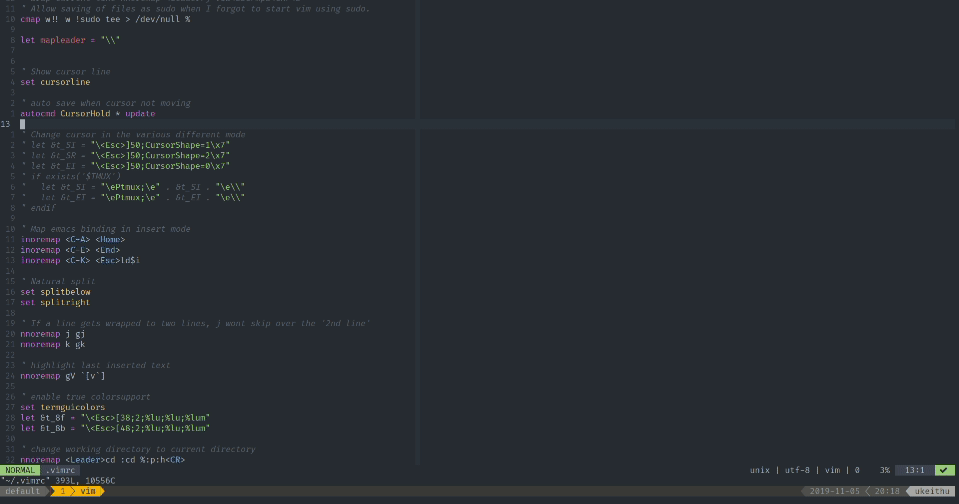Click the 'Natural split' comment
The image size is (959, 504).
(57, 281)
